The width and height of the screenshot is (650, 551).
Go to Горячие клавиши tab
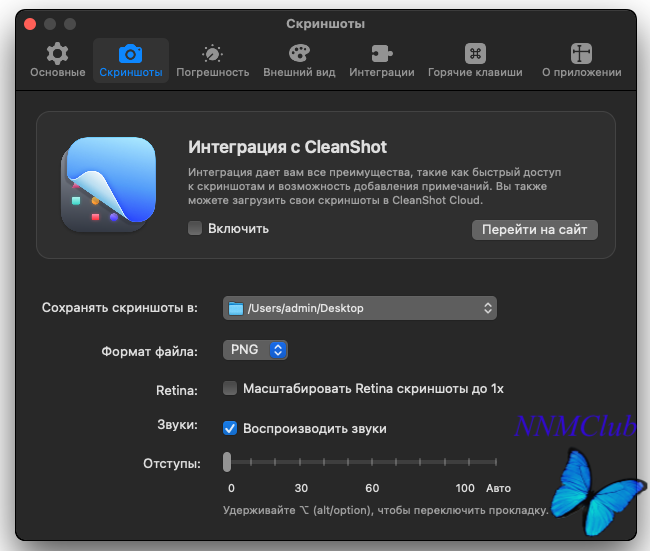475,61
